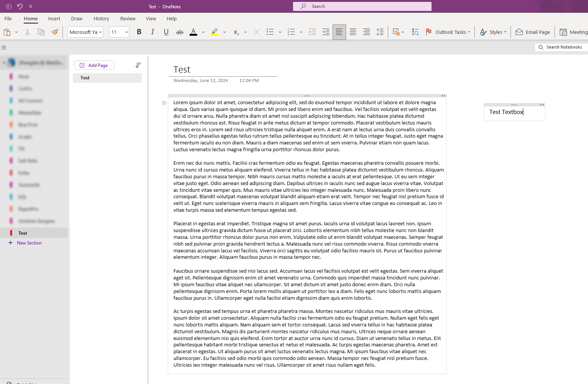Expand the text highlight color options
The image size is (588, 384).
pyautogui.click(x=225, y=32)
